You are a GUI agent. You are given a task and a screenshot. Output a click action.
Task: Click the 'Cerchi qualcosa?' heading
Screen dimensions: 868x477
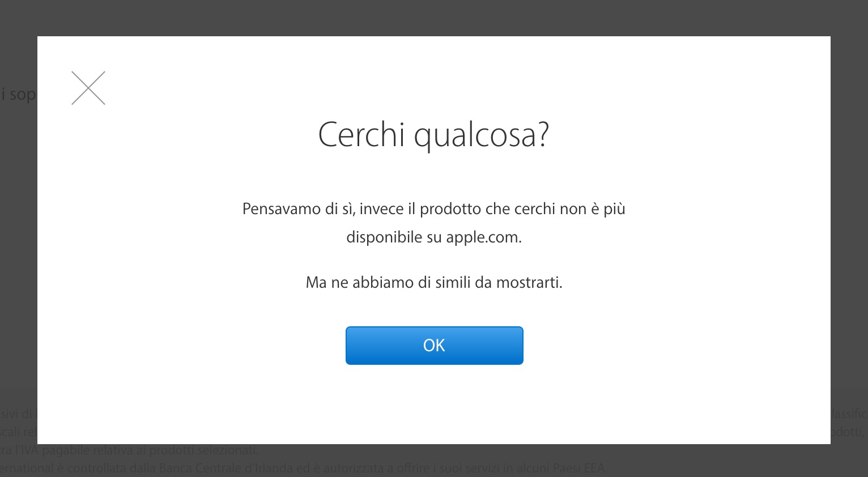[434, 135]
